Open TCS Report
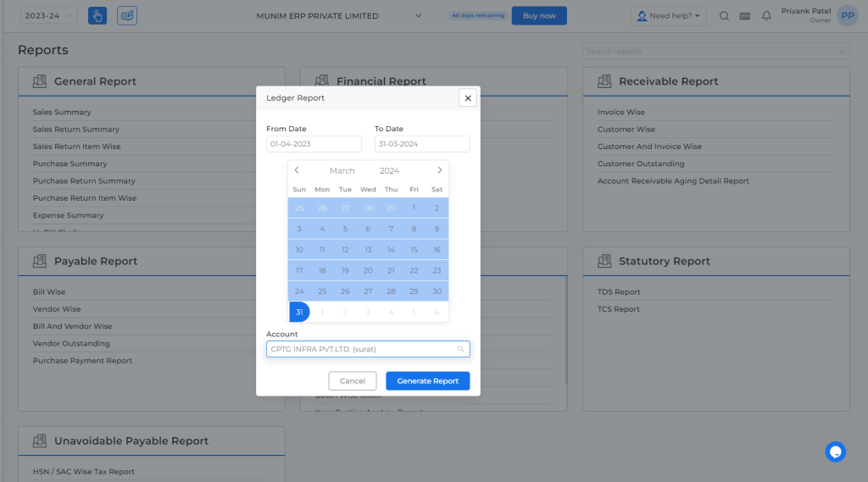The image size is (868, 482). point(618,309)
